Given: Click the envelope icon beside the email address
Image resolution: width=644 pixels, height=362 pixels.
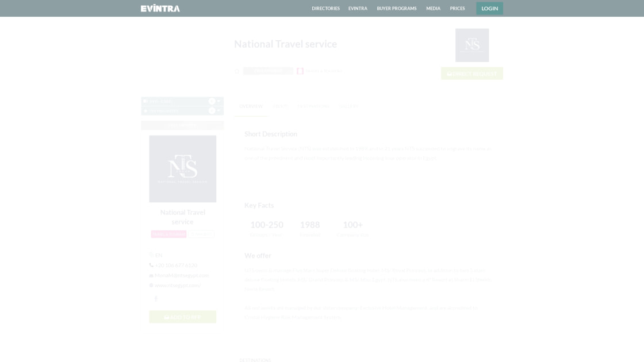Looking at the screenshot, I should point(151,275).
